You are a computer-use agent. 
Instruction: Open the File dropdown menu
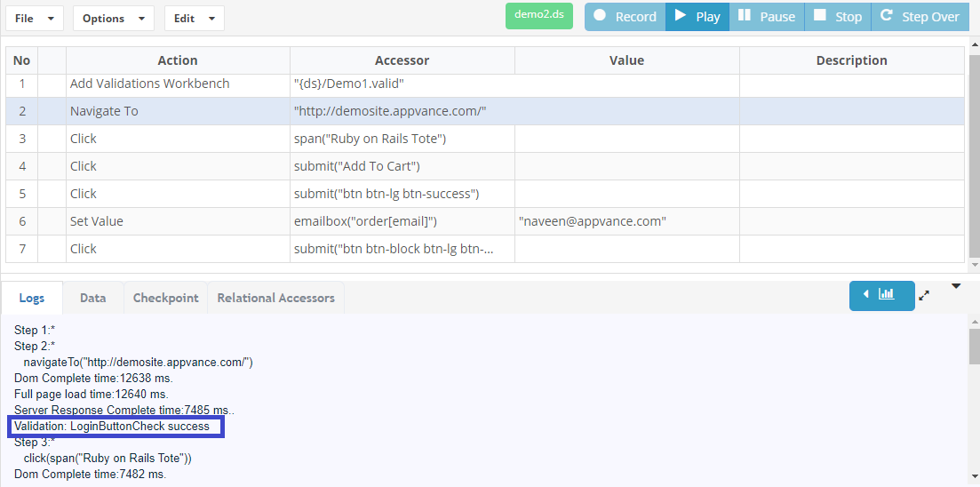click(35, 18)
